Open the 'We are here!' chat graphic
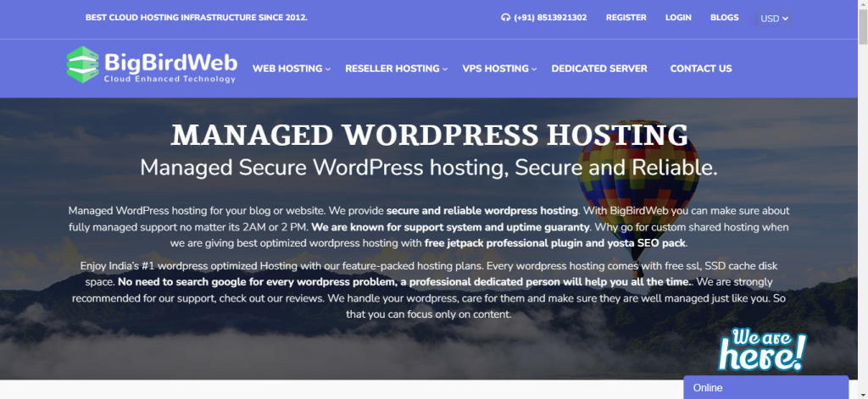This screenshot has width=868, height=399. (762, 350)
